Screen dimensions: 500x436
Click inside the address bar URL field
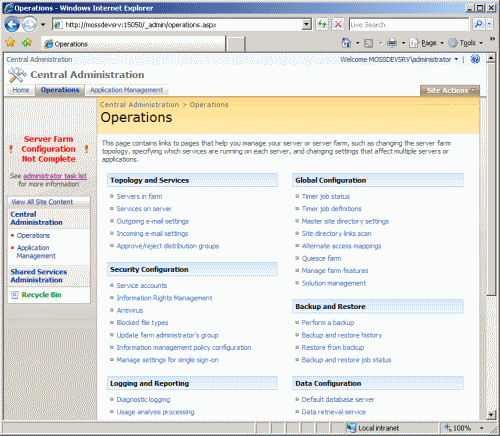click(182, 25)
